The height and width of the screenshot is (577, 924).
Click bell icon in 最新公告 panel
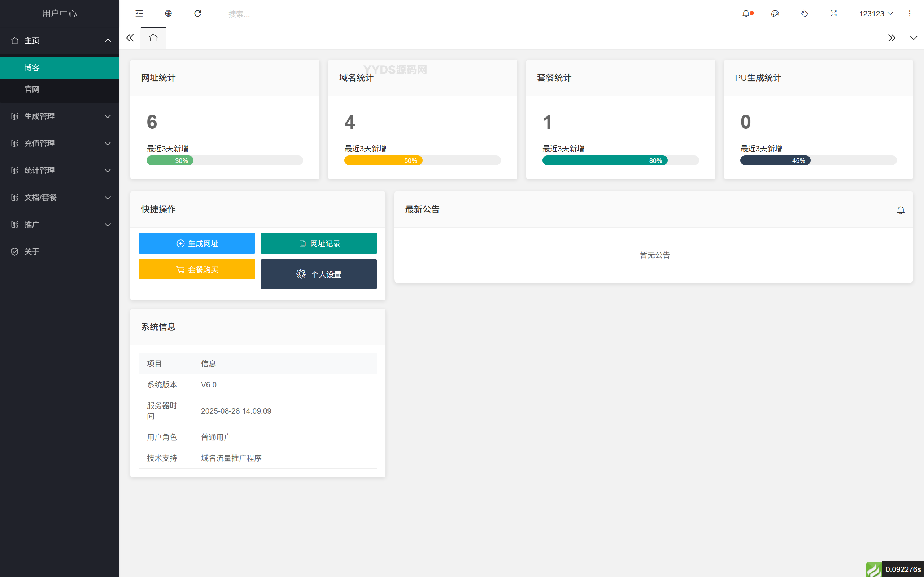pyautogui.click(x=900, y=210)
